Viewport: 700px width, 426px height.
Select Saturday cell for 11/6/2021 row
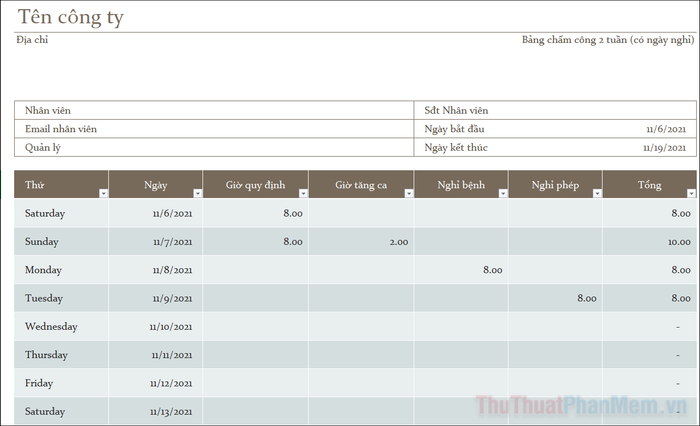point(61,213)
